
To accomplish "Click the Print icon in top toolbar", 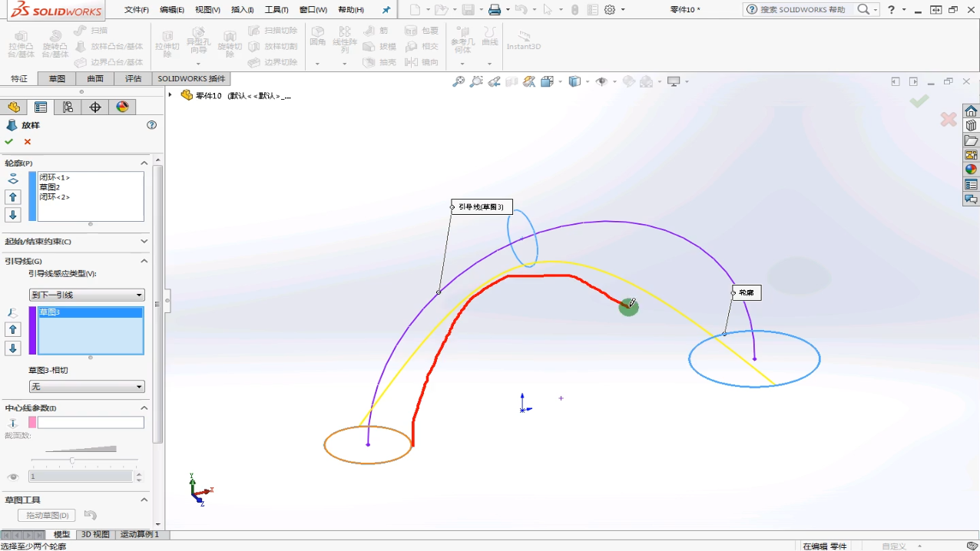I will (495, 10).
